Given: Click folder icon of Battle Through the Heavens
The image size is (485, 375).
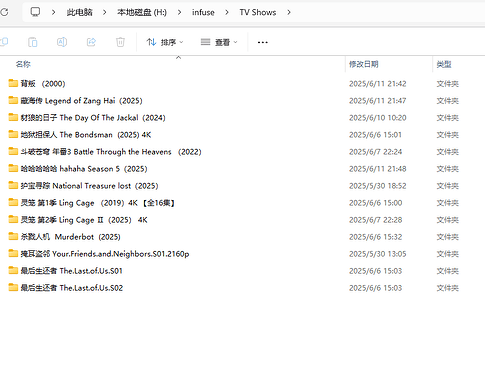Looking at the screenshot, I should [x=13, y=151].
